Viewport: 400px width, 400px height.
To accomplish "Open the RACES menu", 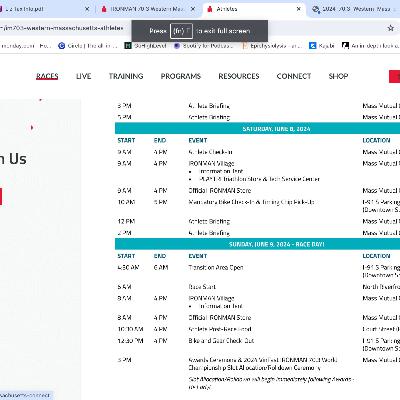I will pos(47,76).
